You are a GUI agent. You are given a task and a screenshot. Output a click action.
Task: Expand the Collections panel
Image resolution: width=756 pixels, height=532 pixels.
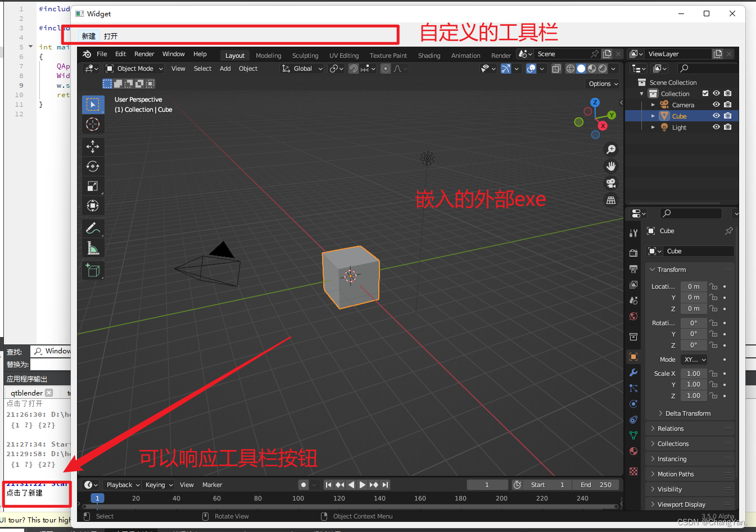690,444
